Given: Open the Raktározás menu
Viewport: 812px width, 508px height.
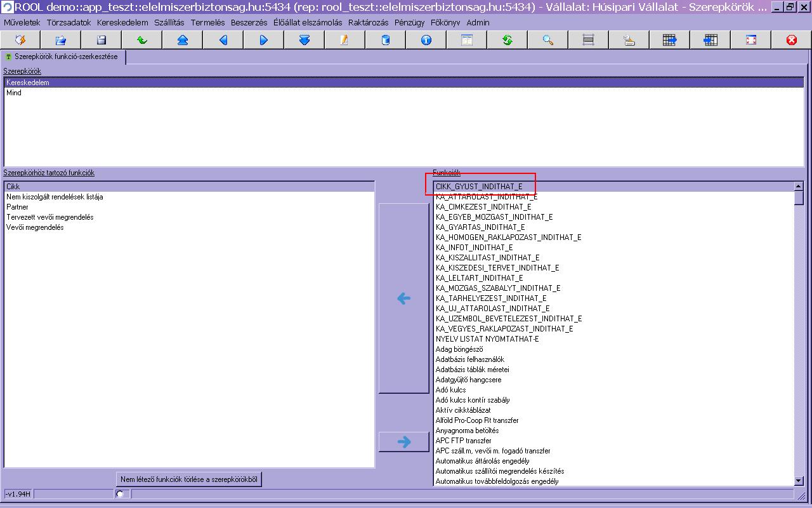Looking at the screenshot, I should [369, 22].
